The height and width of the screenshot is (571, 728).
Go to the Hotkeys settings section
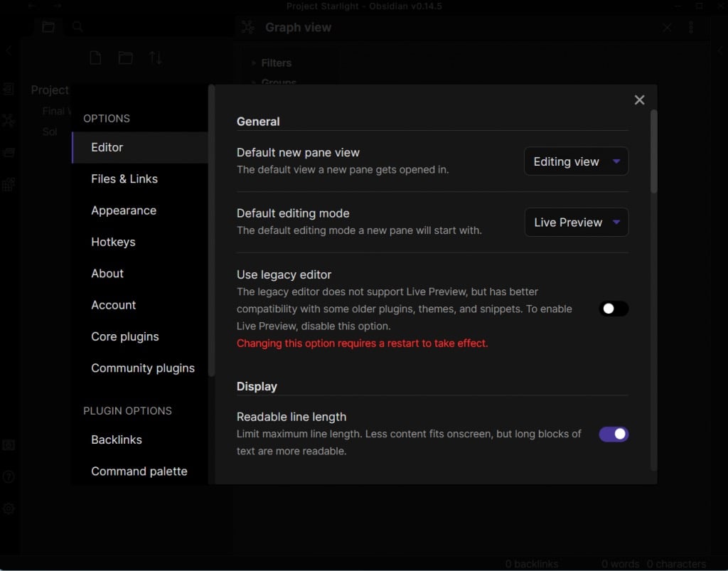[113, 242]
